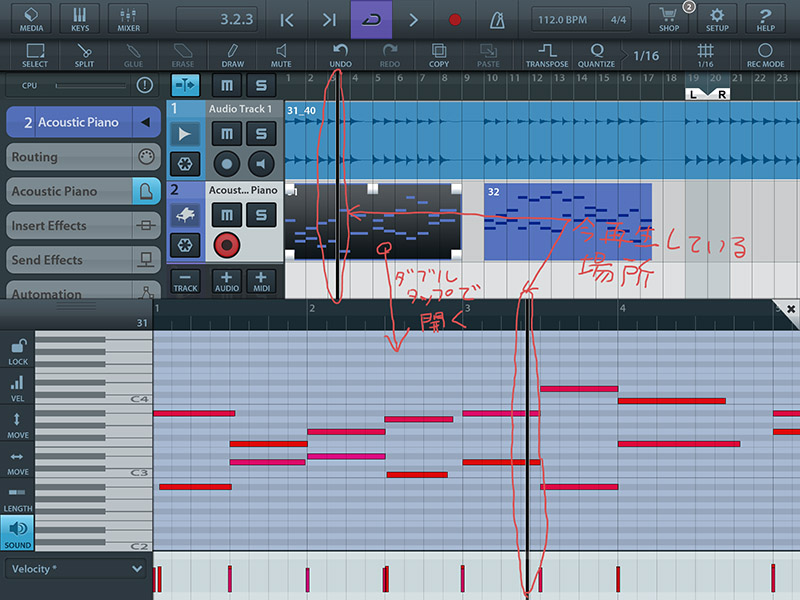Open the Velocity controller lane dropdown

(x=76, y=568)
